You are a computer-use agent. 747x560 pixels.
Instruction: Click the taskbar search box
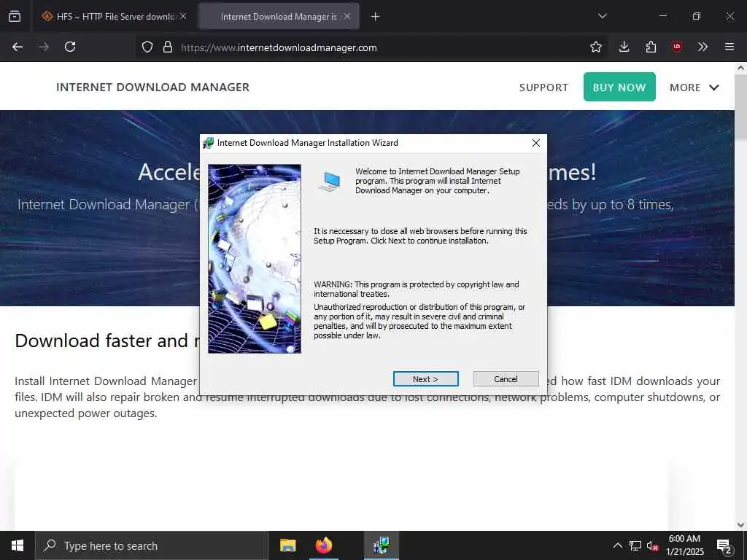tap(152, 545)
